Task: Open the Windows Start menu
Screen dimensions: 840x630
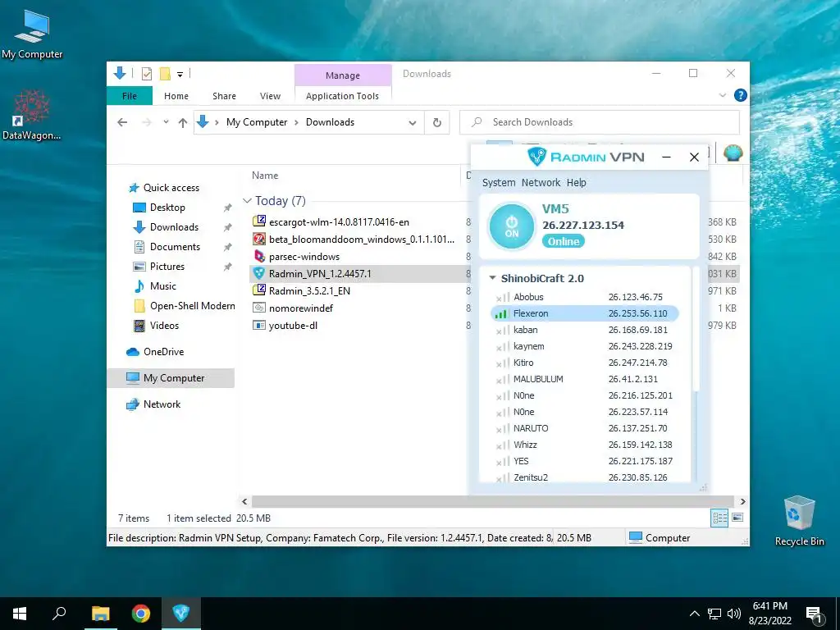Action: click(20, 614)
